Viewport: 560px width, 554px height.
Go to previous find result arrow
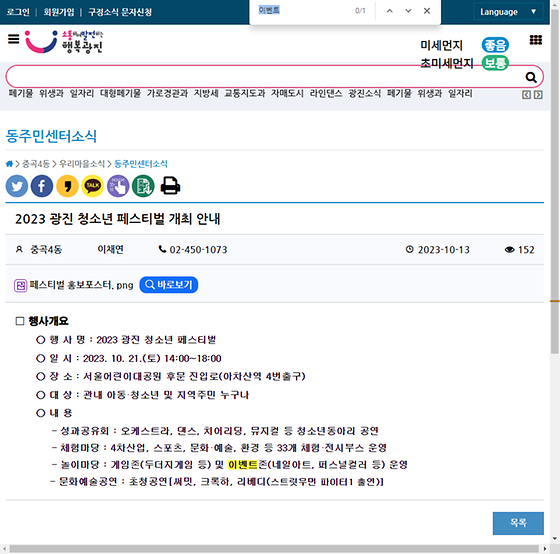click(x=390, y=11)
